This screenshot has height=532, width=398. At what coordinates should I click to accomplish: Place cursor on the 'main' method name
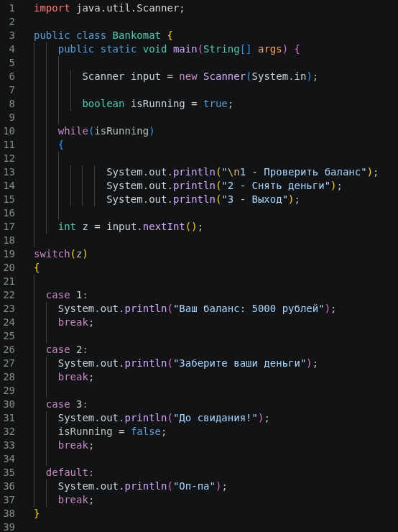(x=185, y=49)
